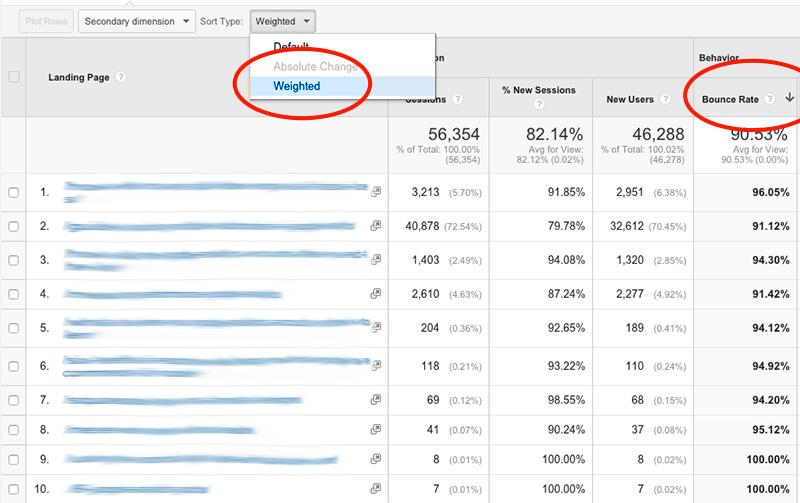Viewport: 800px width, 503px height.
Task: Open blurred landing page link in row 10
Action: 137,489
